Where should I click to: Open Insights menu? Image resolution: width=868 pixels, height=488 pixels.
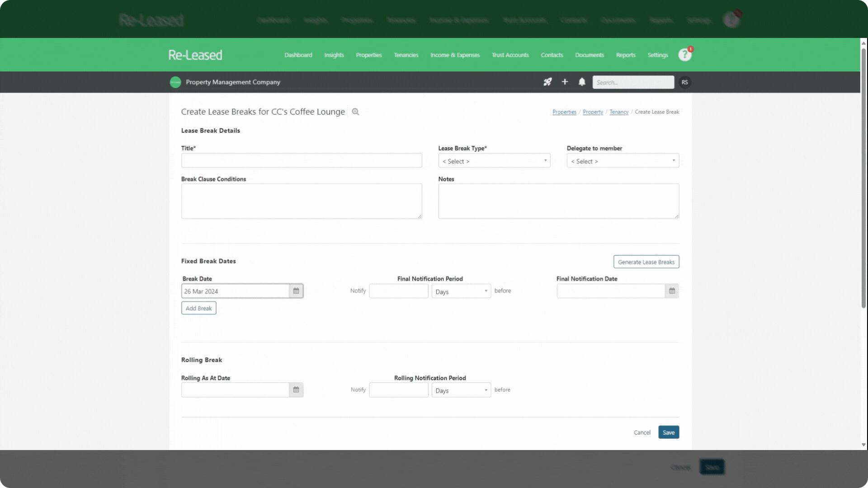click(334, 55)
